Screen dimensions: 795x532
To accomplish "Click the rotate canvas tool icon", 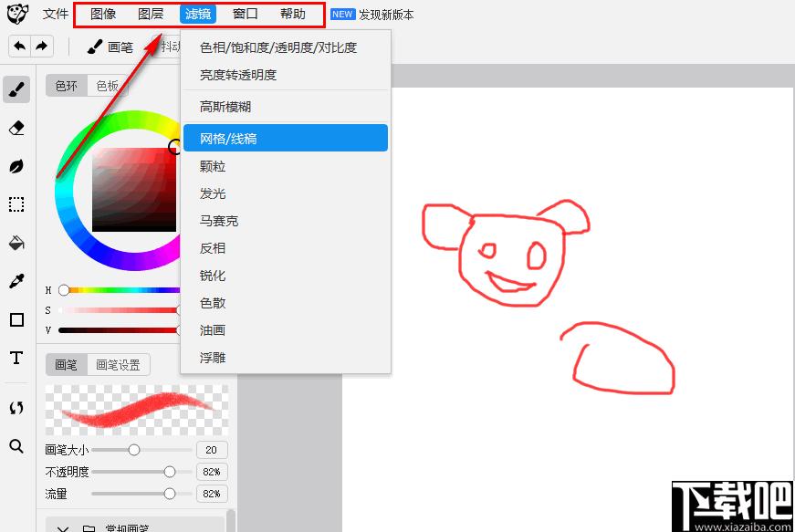I will (x=16, y=408).
